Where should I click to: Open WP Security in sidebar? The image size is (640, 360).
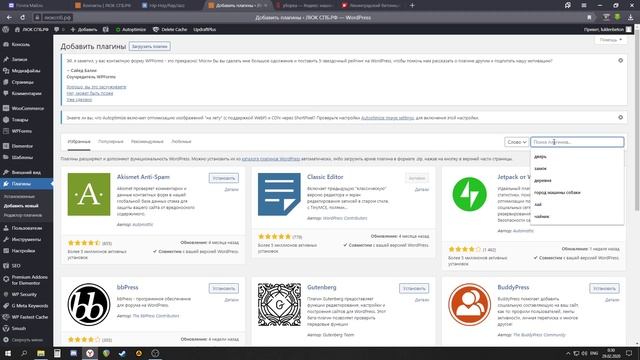(x=24, y=294)
